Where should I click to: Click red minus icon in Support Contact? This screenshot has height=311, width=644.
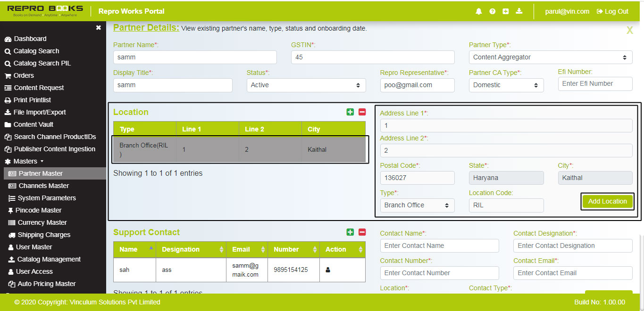[x=362, y=232]
